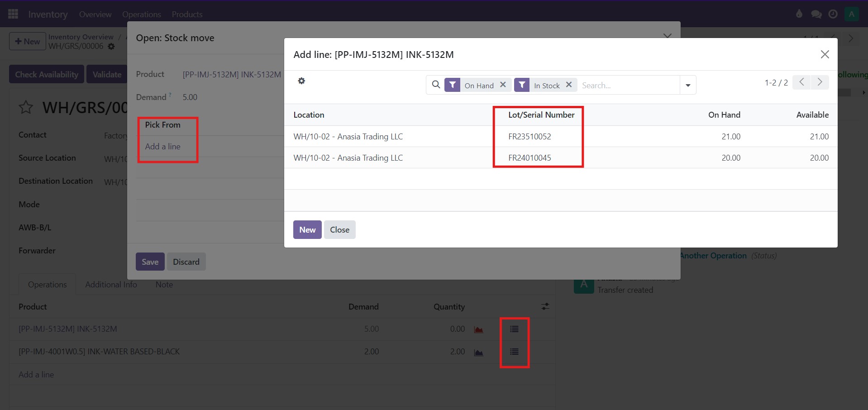Viewport: 868px width, 410px height.
Task: Click the search magnifier icon
Action: [436, 85]
